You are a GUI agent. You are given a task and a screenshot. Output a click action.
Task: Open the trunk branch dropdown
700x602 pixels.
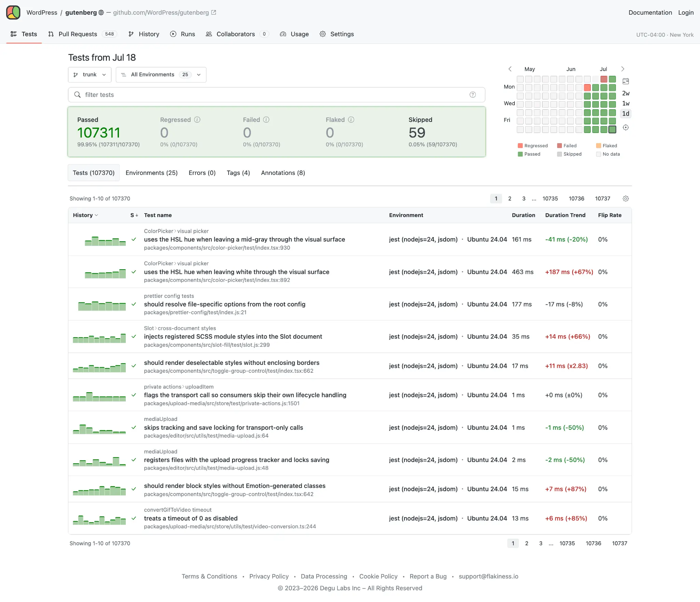pyautogui.click(x=90, y=75)
